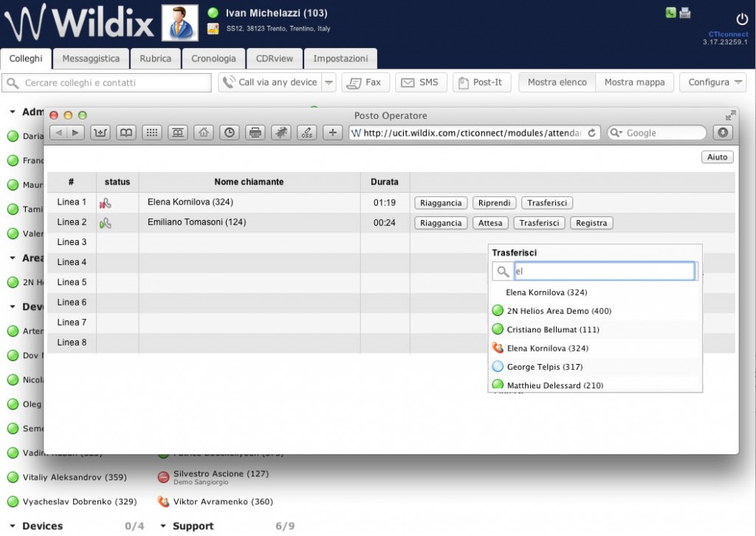Viewport: 756px width, 536px height.
Task: Toggle view to Mostra mappa
Action: click(x=634, y=82)
